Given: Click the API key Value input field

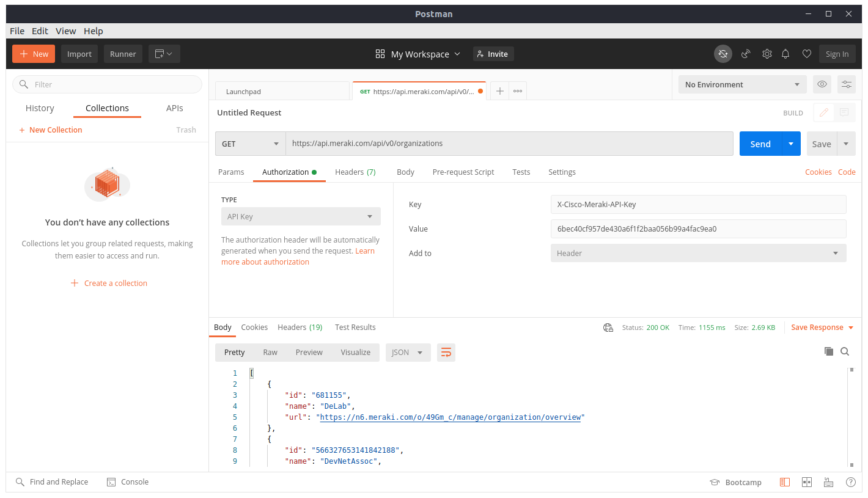Looking at the screenshot, I should point(698,229).
